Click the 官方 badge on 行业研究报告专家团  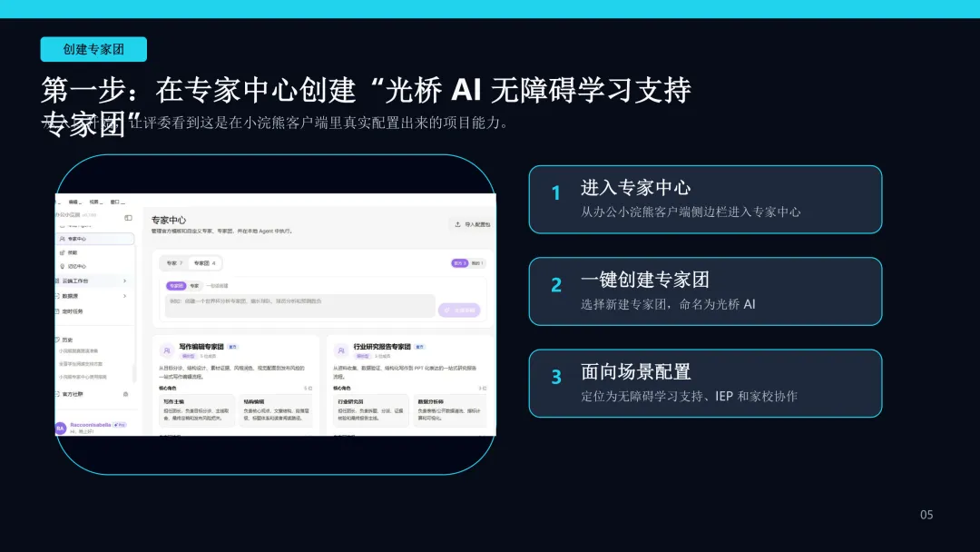(x=419, y=347)
